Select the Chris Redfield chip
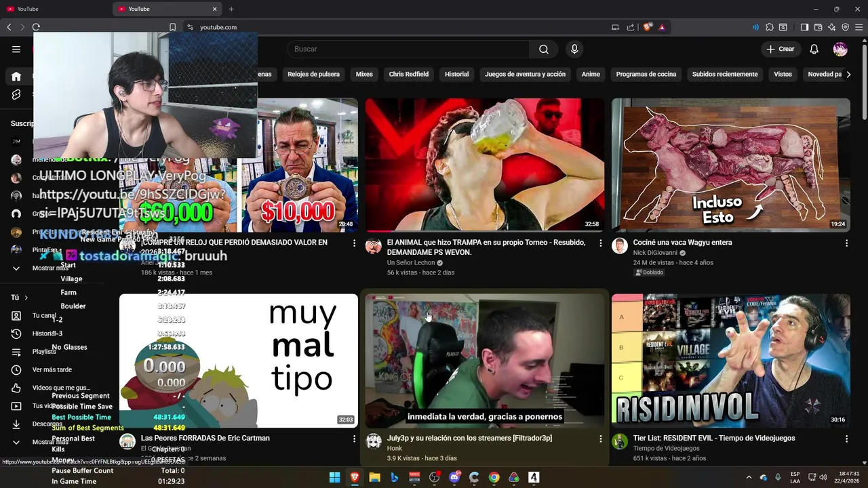Image resolution: width=868 pixels, height=488 pixels. click(x=409, y=75)
